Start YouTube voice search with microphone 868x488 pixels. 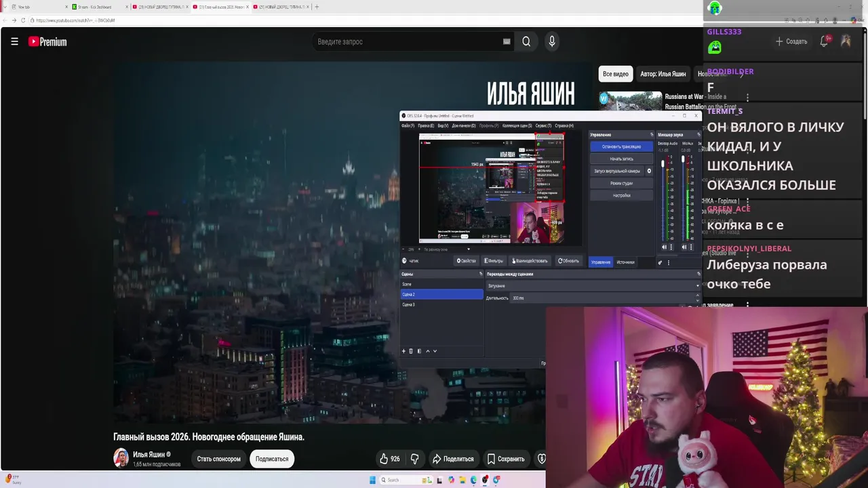[552, 41]
